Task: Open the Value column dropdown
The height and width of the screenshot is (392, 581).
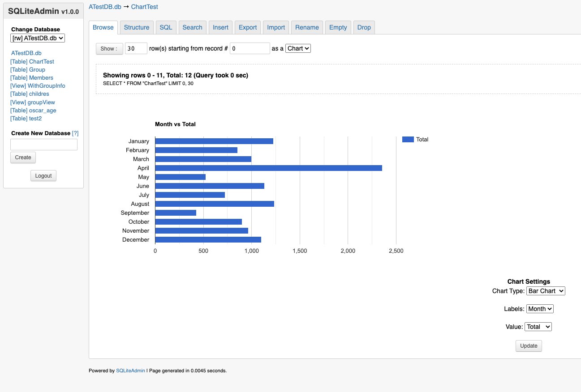Action: click(538, 327)
